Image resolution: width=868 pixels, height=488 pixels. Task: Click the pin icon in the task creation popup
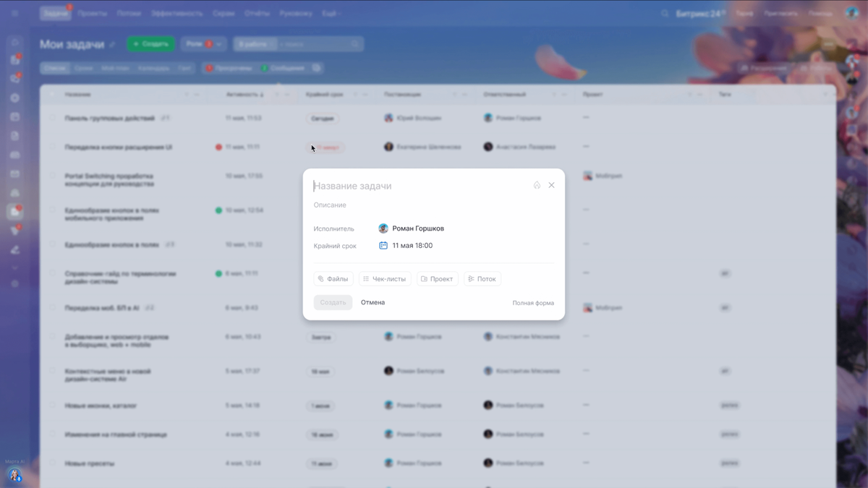[x=537, y=185]
